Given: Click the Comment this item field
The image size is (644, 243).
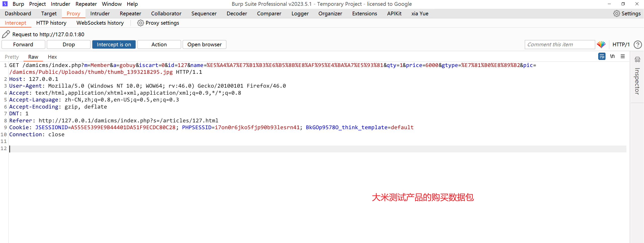Looking at the screenshot, I should 560,45.
